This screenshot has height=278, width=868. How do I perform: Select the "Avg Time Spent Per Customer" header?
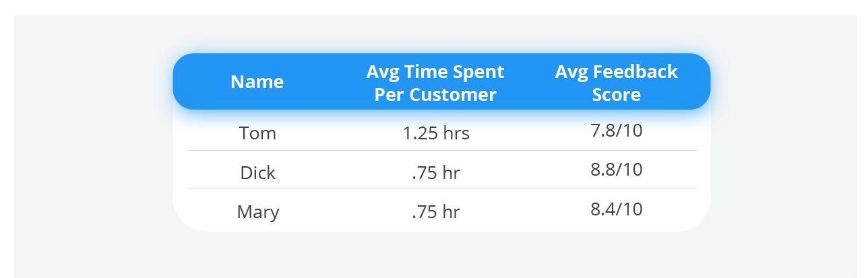(435, 83)
